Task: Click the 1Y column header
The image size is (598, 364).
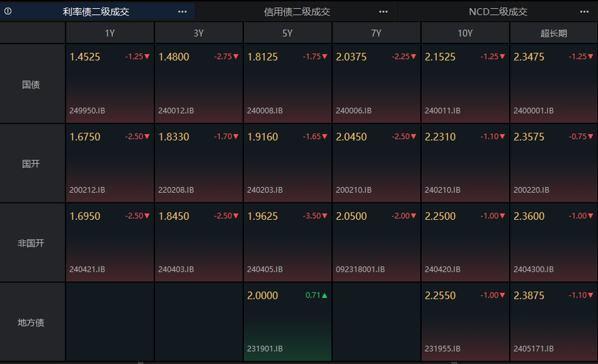Action: (110, 33)
